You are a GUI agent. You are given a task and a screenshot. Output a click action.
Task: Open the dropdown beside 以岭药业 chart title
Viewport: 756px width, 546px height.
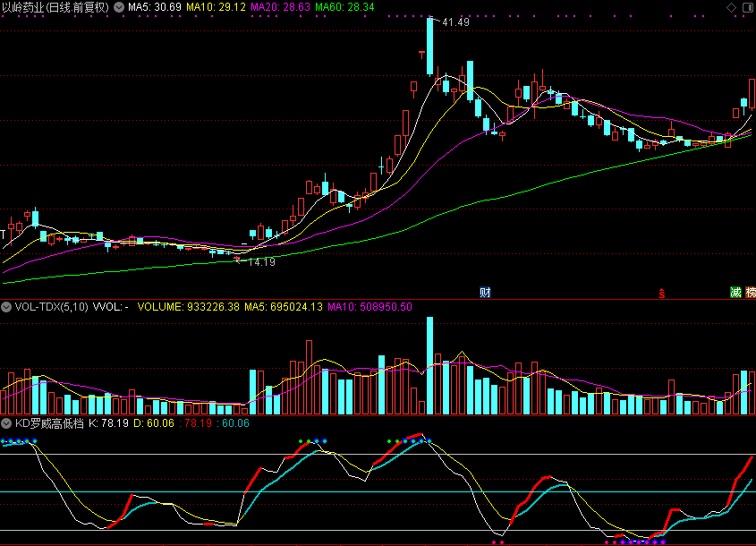pos(119,7)
